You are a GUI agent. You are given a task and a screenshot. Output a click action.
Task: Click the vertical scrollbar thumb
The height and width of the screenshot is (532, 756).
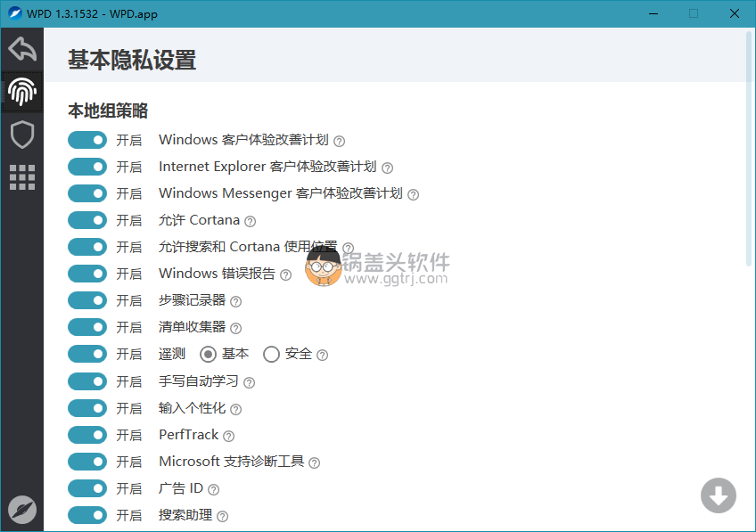click(749, 149)
